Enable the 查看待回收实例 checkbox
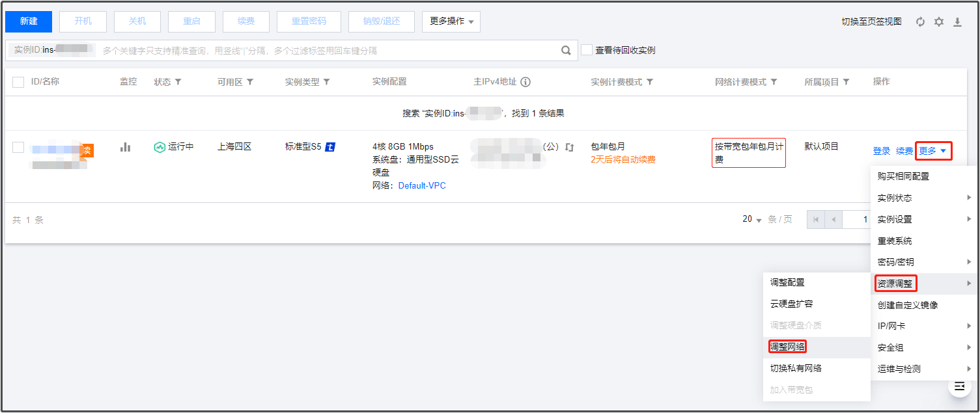 coord(587,50)
